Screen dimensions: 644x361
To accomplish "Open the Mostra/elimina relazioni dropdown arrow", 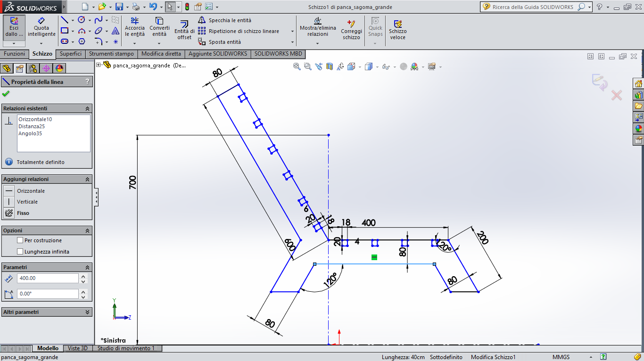I will point(318,43).
